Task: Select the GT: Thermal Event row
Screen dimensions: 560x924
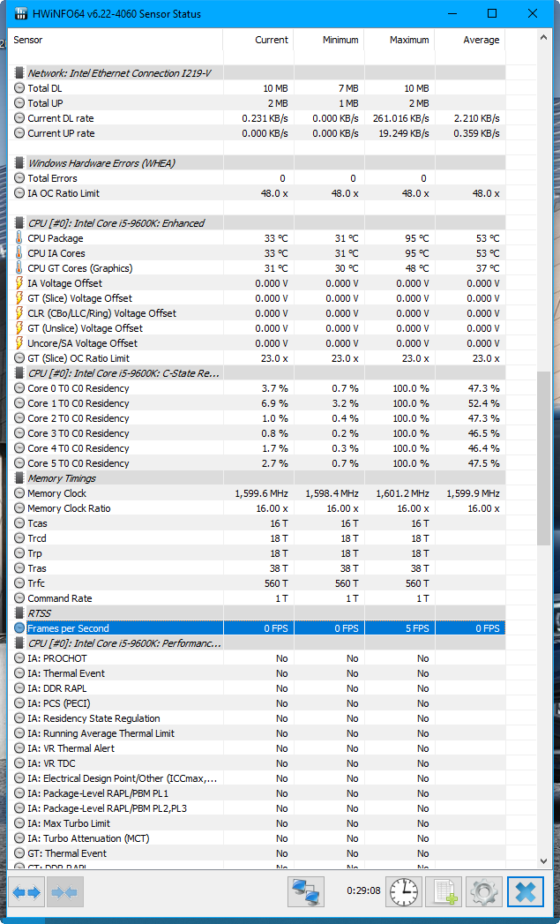Action: coord(257,853)
